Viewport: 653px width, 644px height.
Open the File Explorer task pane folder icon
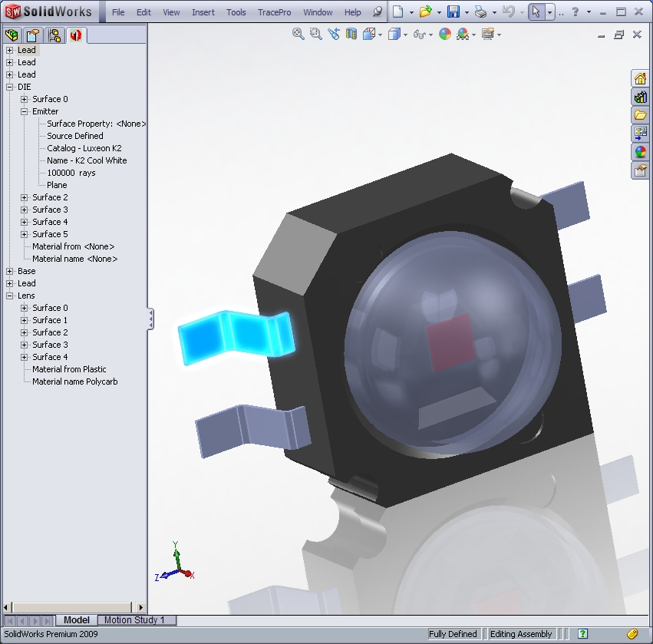click(641, 113)
